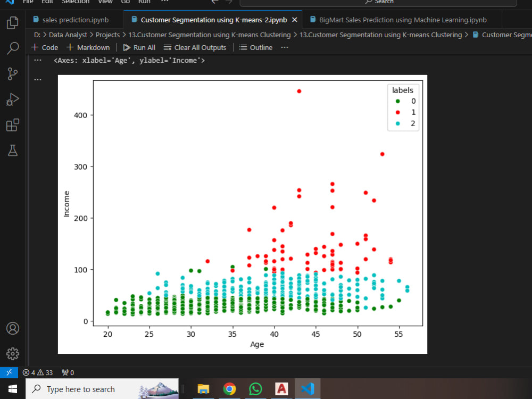Click the Windows taskbar search box
Screen dimensions: 532x399
(x=102, y=389)
